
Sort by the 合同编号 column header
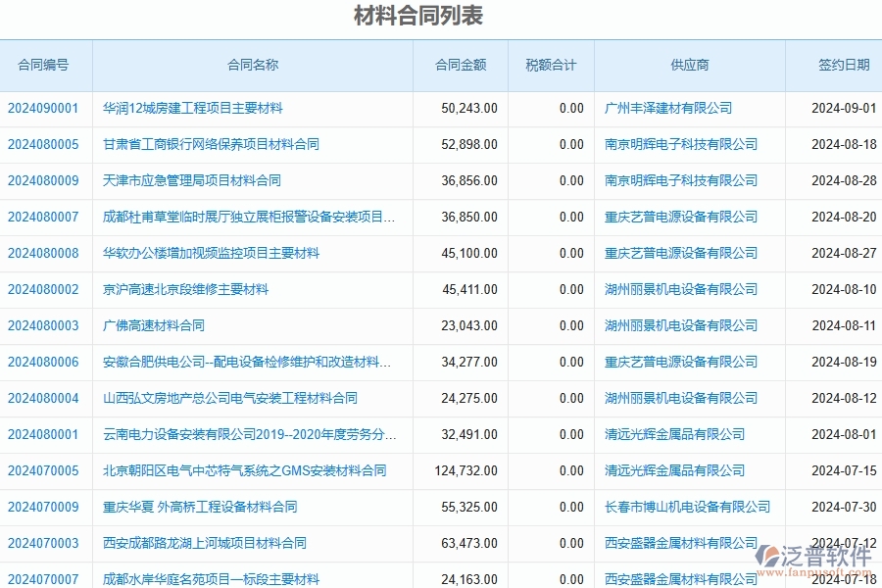(45, 66)
